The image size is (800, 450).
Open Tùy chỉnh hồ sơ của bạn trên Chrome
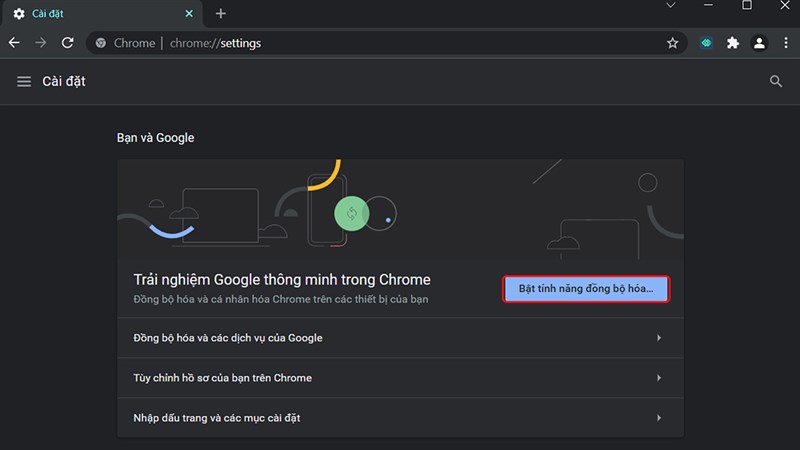coord(401,378)
